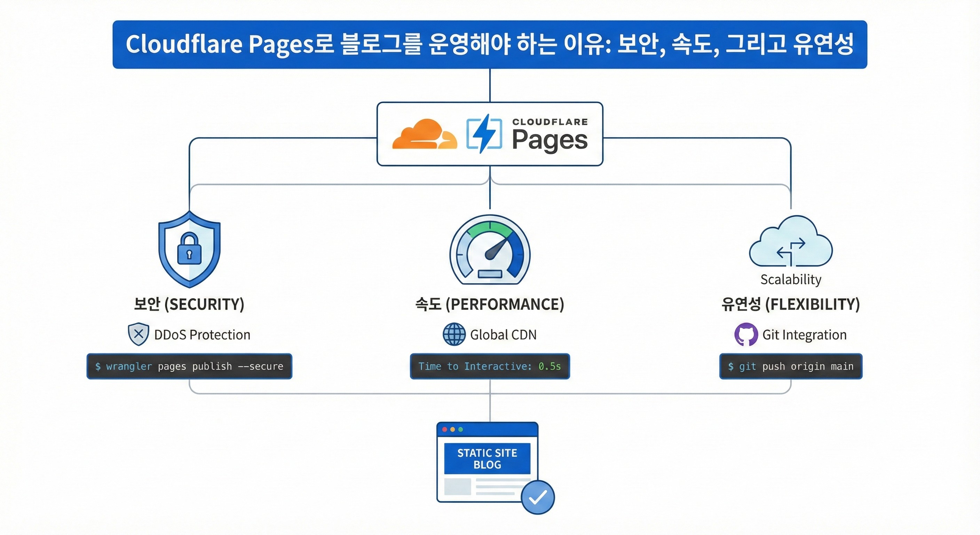Click the title banner at the top

(x=490, y=44)
